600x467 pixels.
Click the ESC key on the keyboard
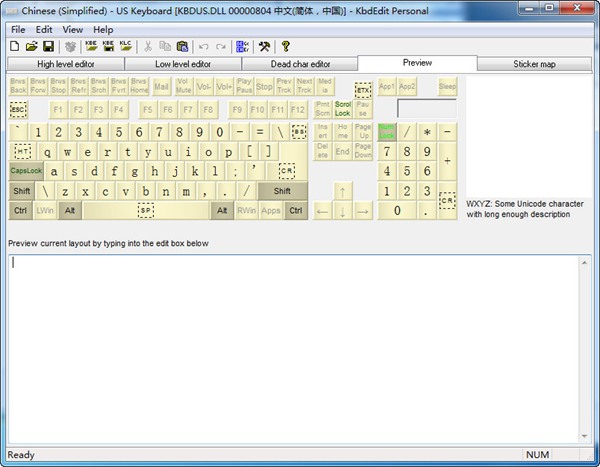click(18, 109)
